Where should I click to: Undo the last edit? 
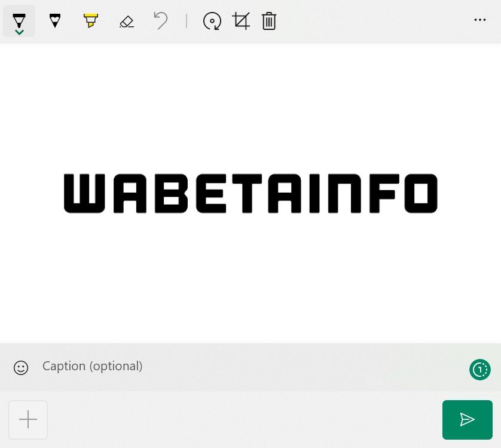pyautogui.click(x=160, y=21)
